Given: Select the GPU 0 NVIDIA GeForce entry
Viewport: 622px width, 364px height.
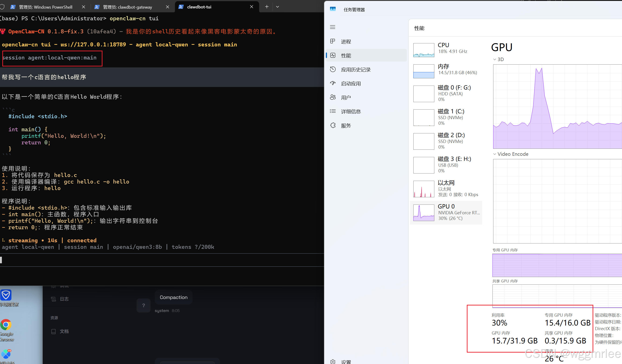Looking at the screenshot, I should point(446,212).
